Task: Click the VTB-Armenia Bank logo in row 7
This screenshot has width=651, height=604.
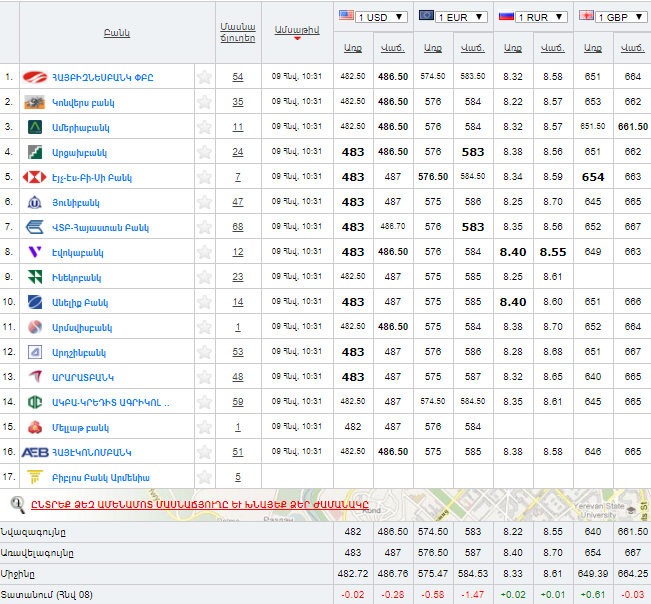Action: [x=35, y=227]
